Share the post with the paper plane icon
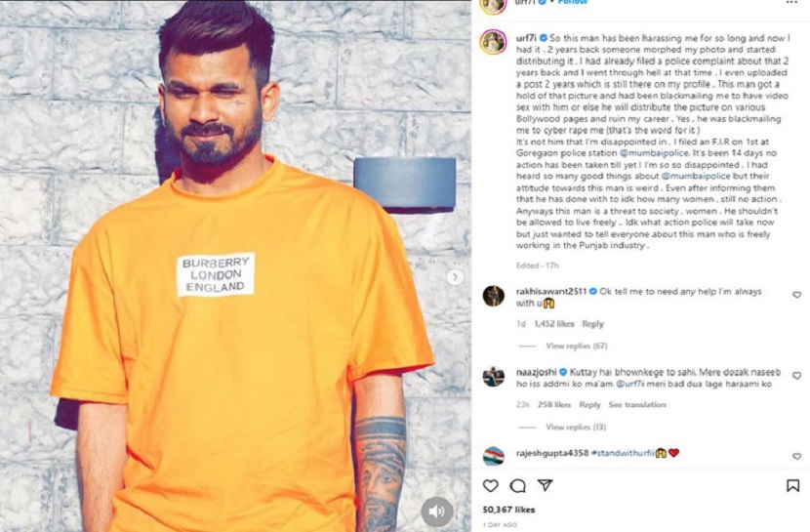 [x=545, y=485]
